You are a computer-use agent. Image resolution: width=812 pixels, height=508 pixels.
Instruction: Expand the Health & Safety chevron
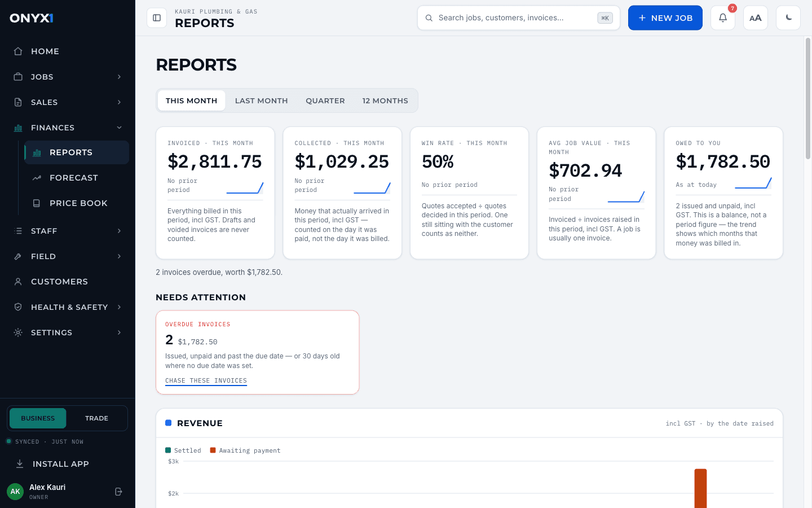click(119, 307)
